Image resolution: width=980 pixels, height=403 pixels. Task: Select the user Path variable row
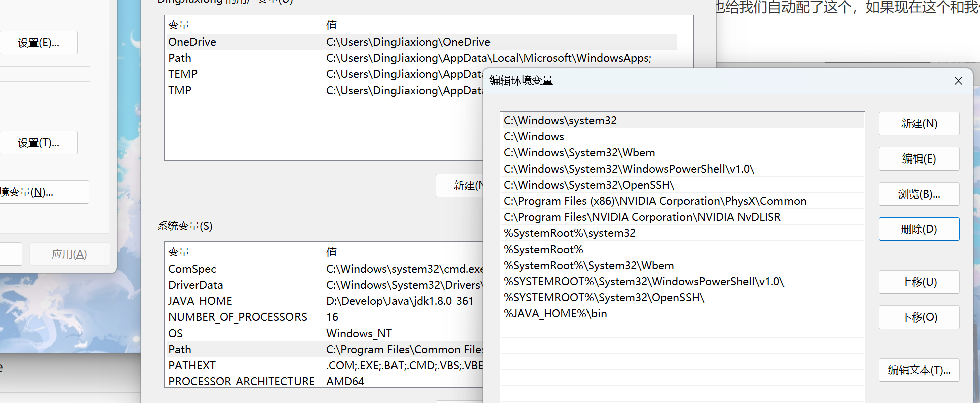[421, 58]
